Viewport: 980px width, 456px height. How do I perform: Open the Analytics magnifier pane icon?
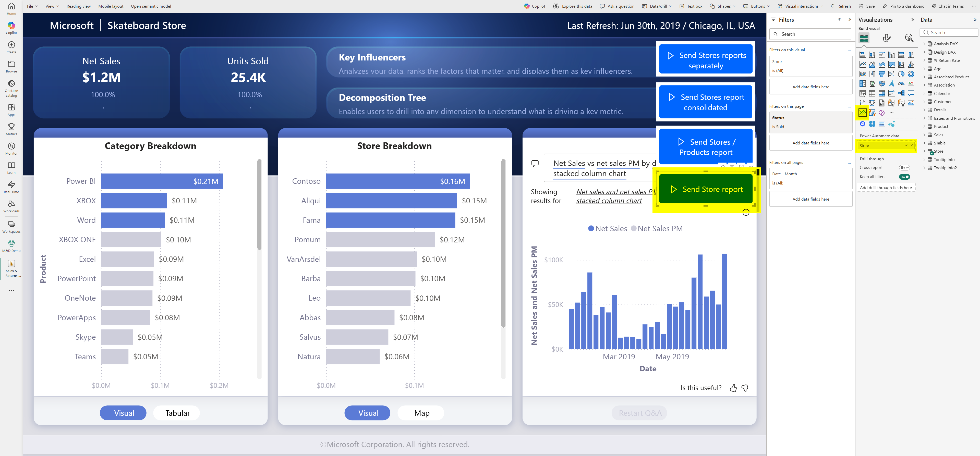(909, 38)
